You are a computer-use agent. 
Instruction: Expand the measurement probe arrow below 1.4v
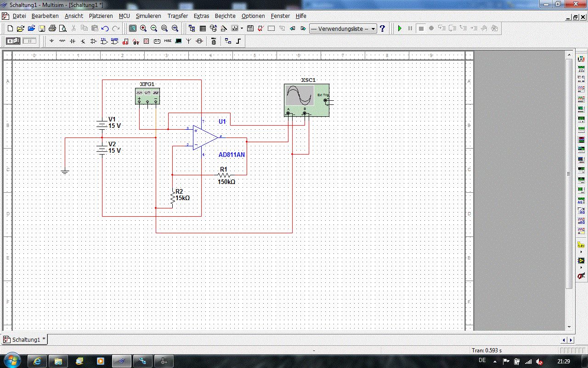581,252
